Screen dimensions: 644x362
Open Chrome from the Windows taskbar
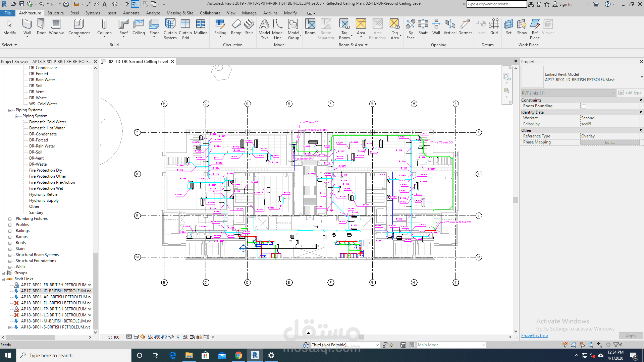[x=238, y=355]
